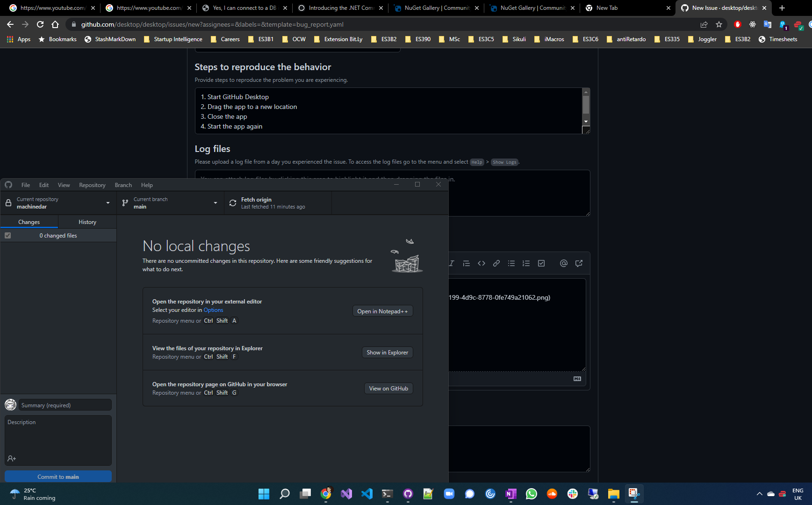The width and height of the screenshot is (812, 505).
Task: Insert a code block using the code icon
Action: (481, 263)
